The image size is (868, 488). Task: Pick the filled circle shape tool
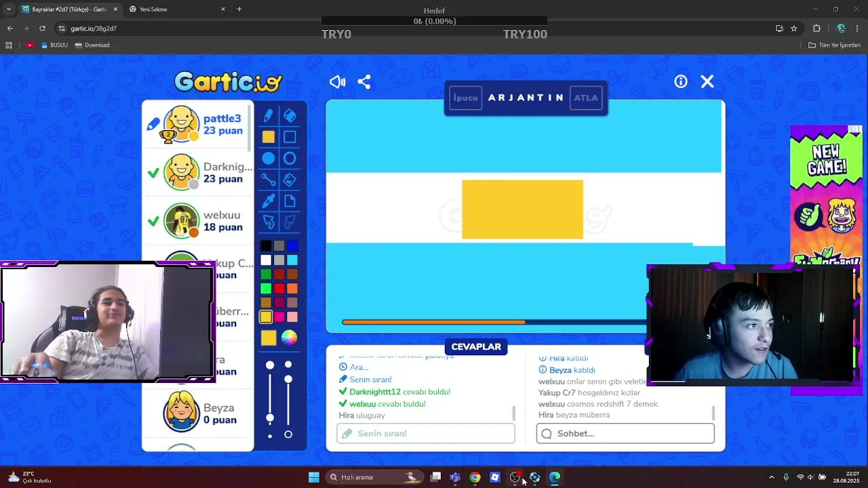(x=269, y=159)
